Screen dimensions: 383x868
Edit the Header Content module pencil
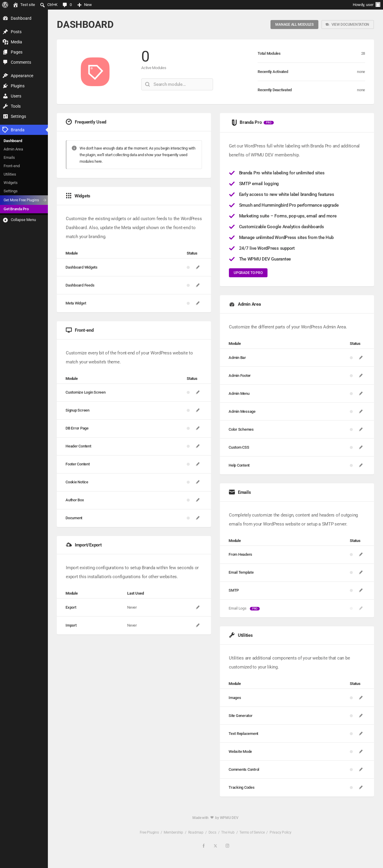point(198,446)
